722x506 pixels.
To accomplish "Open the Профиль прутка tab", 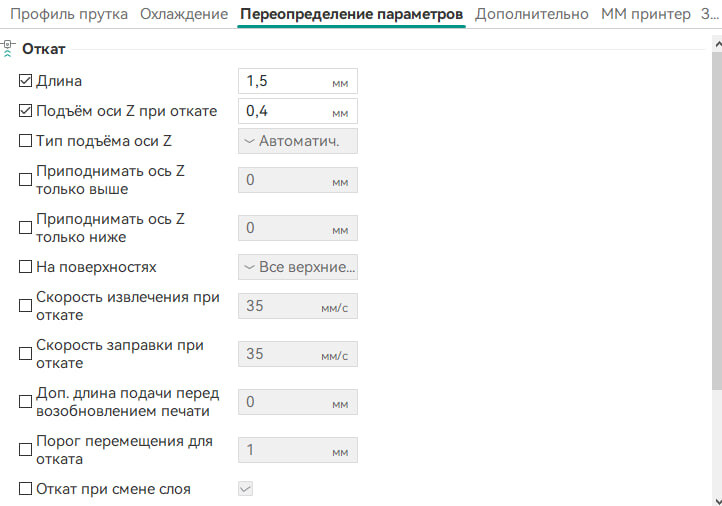I will (69, 14).
